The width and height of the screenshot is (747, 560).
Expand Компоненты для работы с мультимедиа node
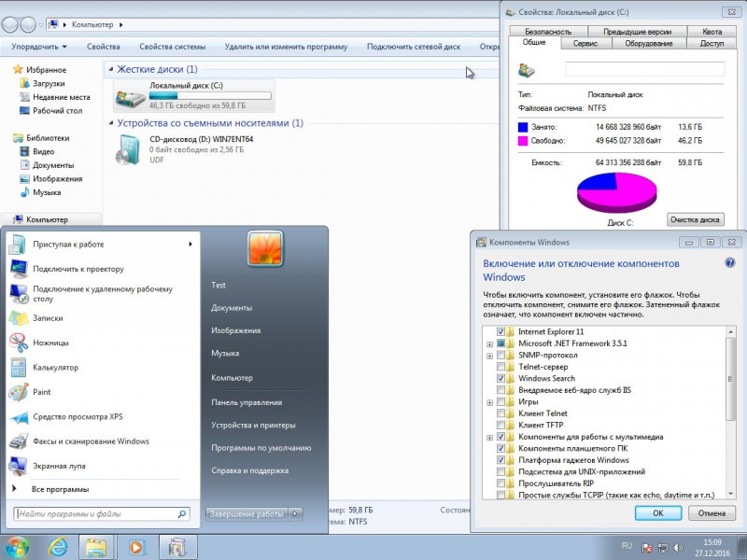coord(489,437)
